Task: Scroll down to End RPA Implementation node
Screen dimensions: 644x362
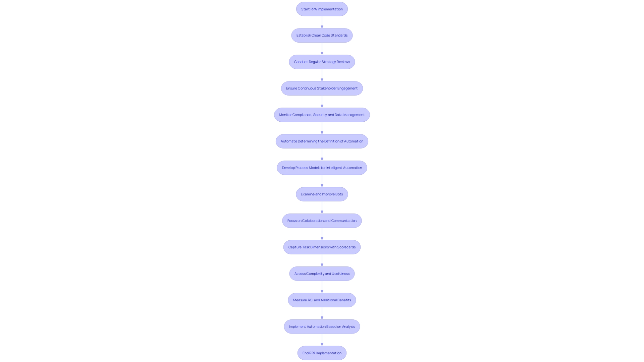Action: click(x=322, y=353)
